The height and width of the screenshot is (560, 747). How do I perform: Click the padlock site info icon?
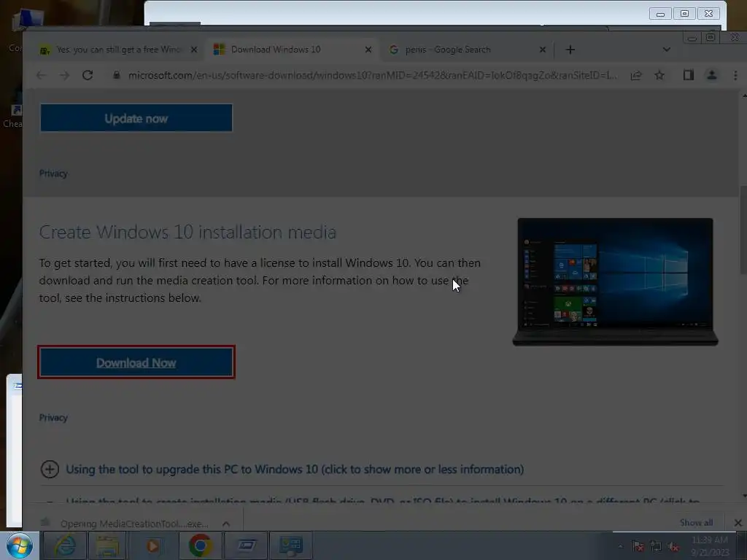click(x=116, y=75)
